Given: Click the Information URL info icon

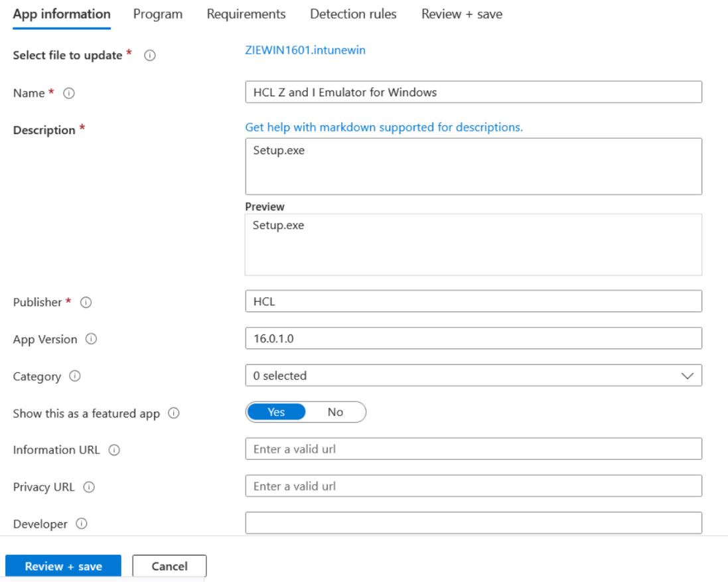Looking at the screenshot, I should point(114,450).
